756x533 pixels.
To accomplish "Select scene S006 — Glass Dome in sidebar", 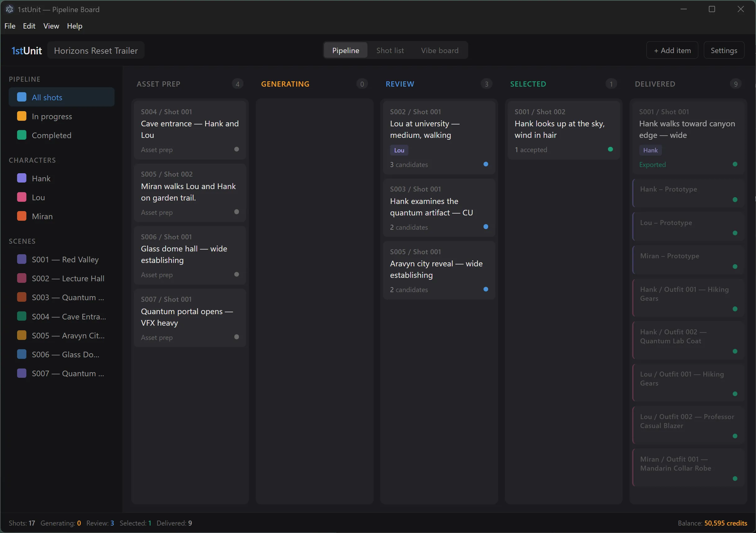I will [x=61, y=355].
